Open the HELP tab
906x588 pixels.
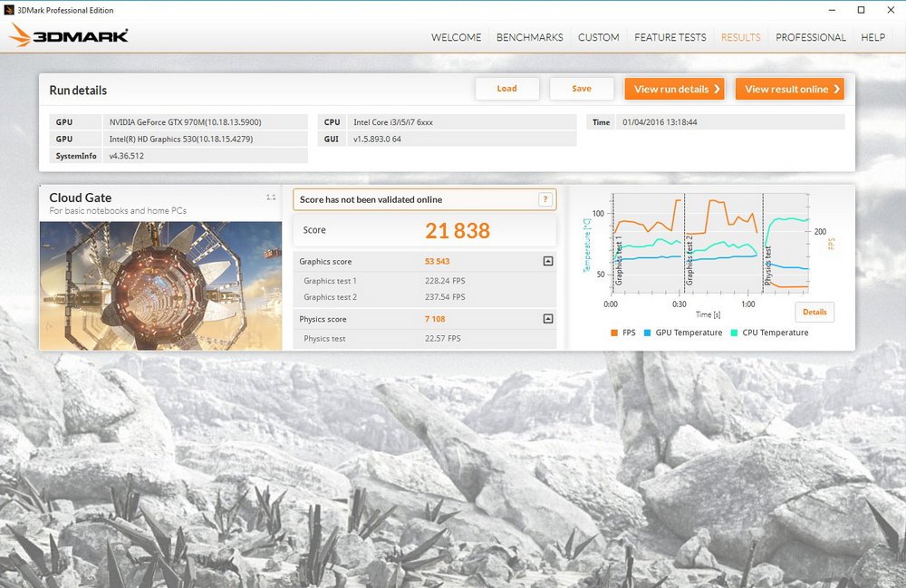point(872,37)
